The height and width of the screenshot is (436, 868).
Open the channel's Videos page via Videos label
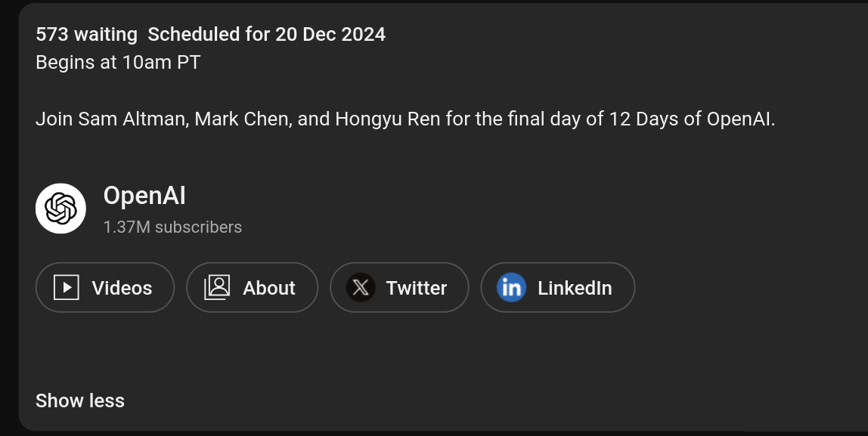tap(122, 288)
